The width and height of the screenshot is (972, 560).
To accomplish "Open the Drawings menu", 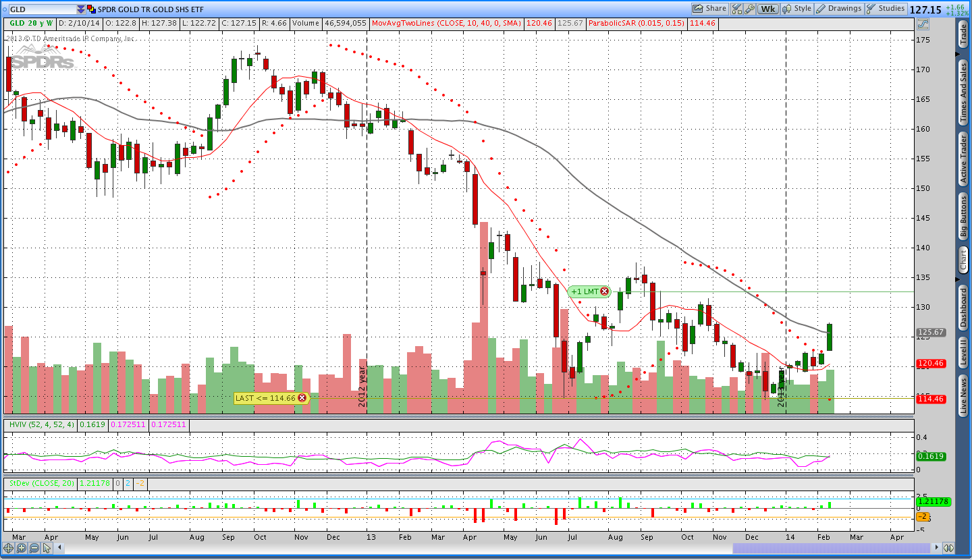I will pos(839,9).
